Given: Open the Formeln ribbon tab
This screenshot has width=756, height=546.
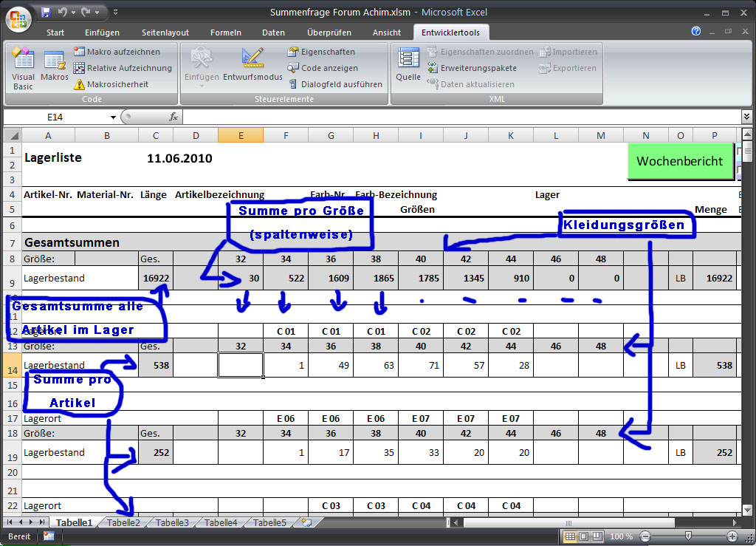Looking at the screenshot, I should 225,33.
